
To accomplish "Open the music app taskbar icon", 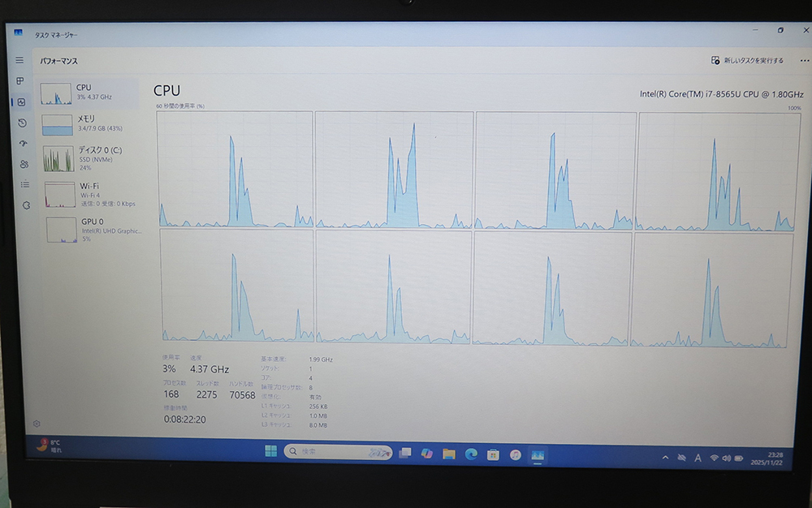I will click(516, 454).
